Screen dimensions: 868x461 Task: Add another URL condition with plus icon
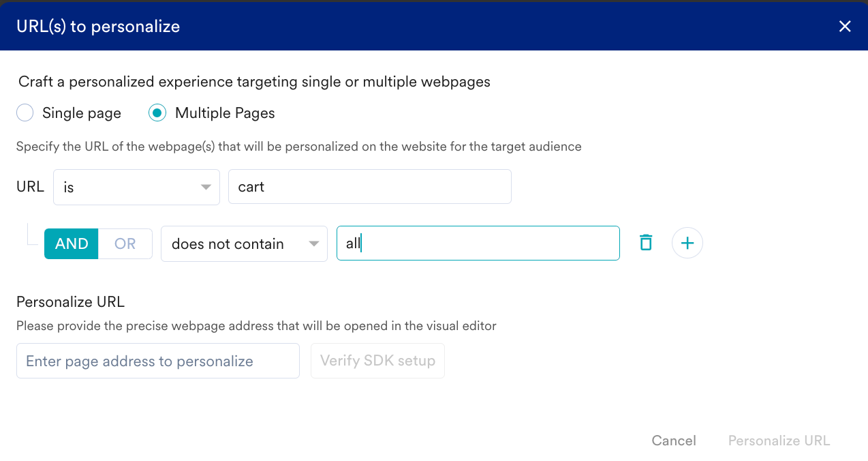pyautogui.click(x=687, y=243)
